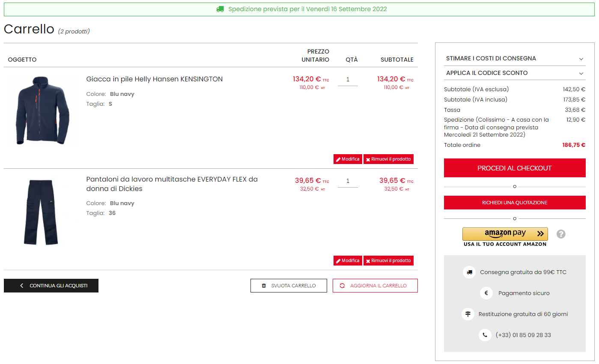Click the truck icon beside Consegna gratuita
The image size is (599, 364).
(x=469, y=272)
